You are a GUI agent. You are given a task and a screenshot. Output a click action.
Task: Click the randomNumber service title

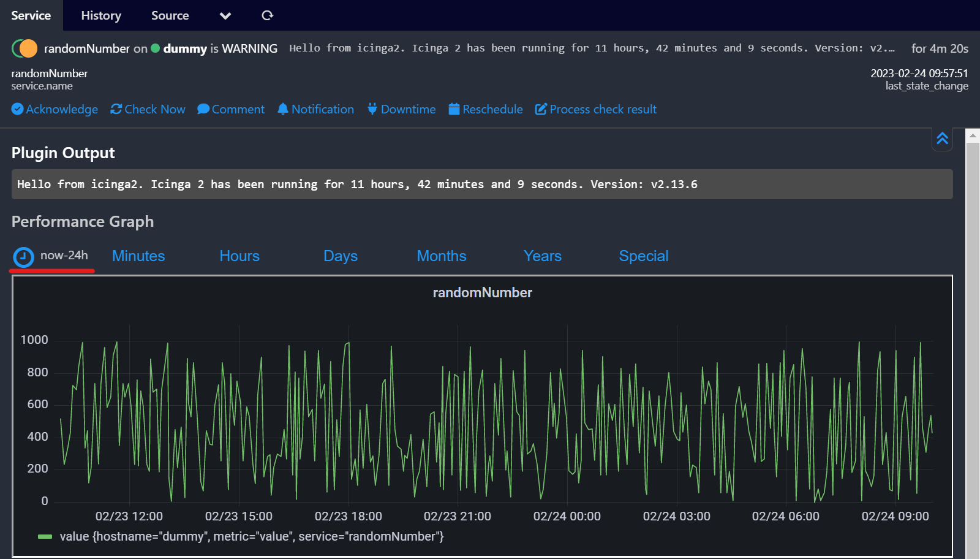pyautogui.click(x=87, y=48)
